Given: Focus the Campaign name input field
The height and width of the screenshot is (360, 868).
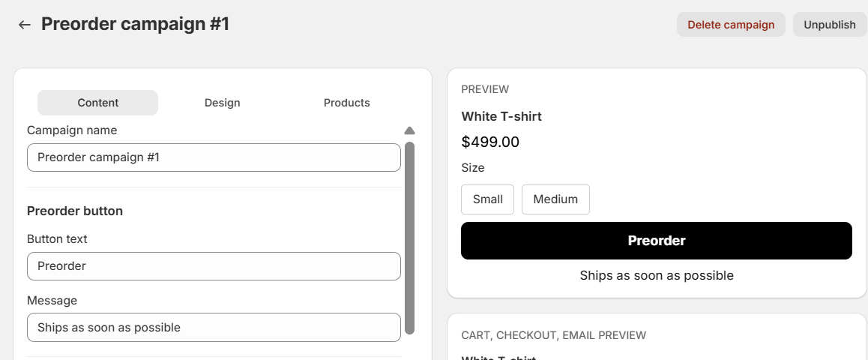Looking at the screenshot, I should click(214, 157).
